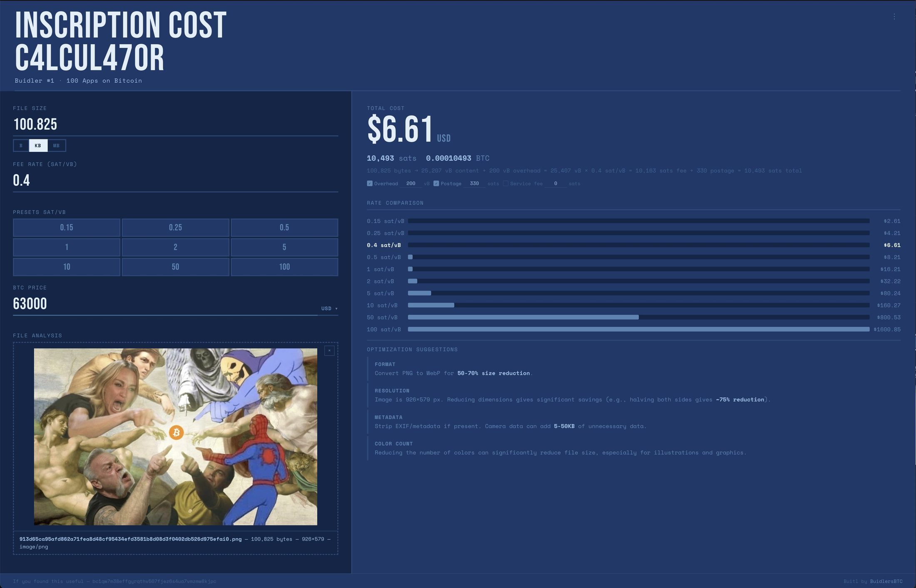Choose the 0.5 sat/vB preset
Screen dimensions: 916x588
coord(284,228)
